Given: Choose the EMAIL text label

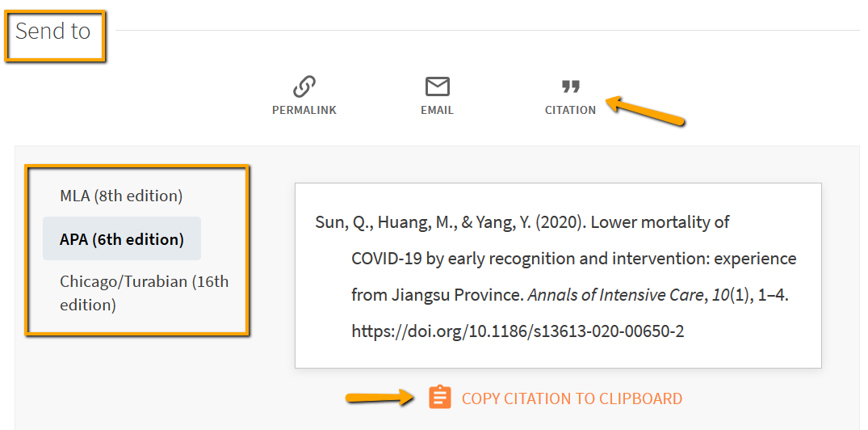Looking at the screenshot, I should click(437, 110).
